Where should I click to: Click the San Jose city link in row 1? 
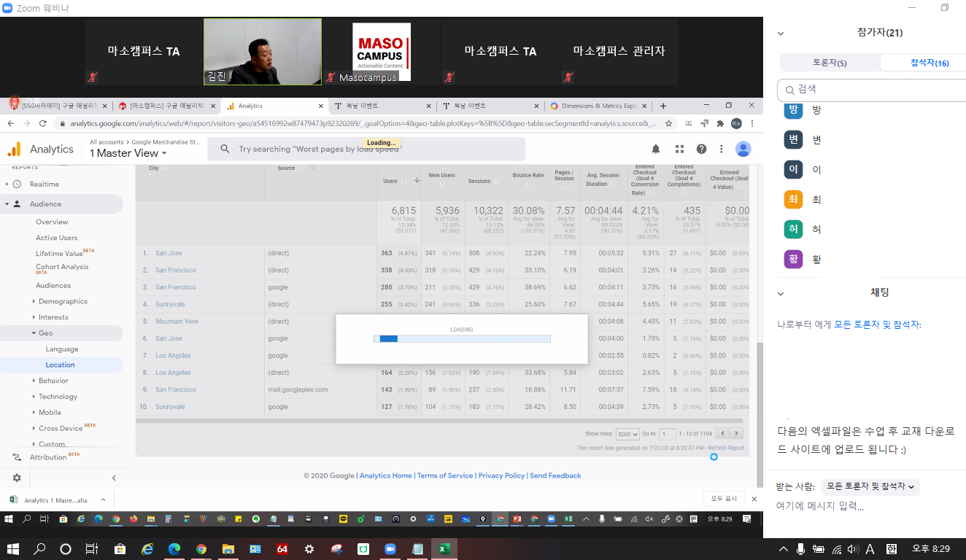pyautogui.click(x=169, y=253)
